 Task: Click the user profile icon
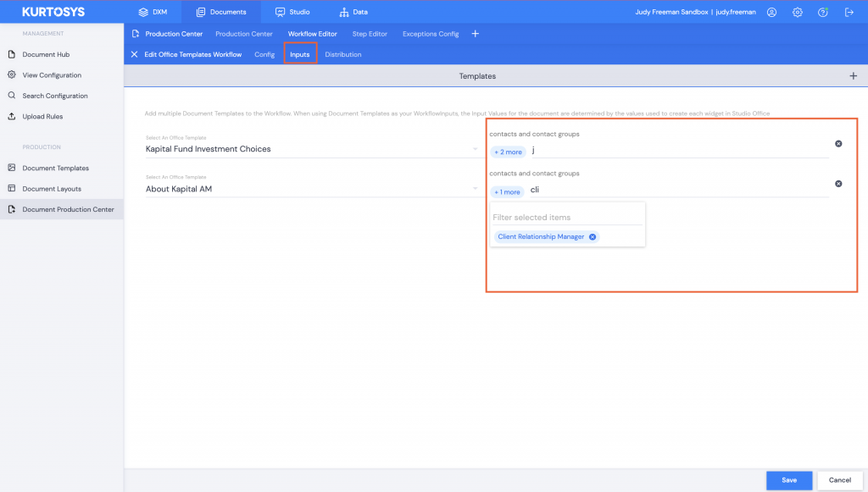pyautogui.click(x=771, y=12)
